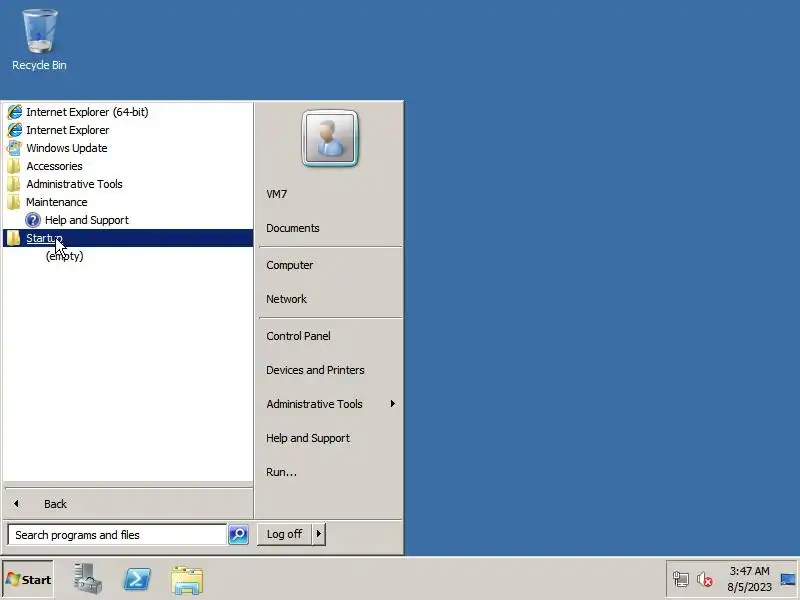
Task: Click the Start button
Action: 28,580
